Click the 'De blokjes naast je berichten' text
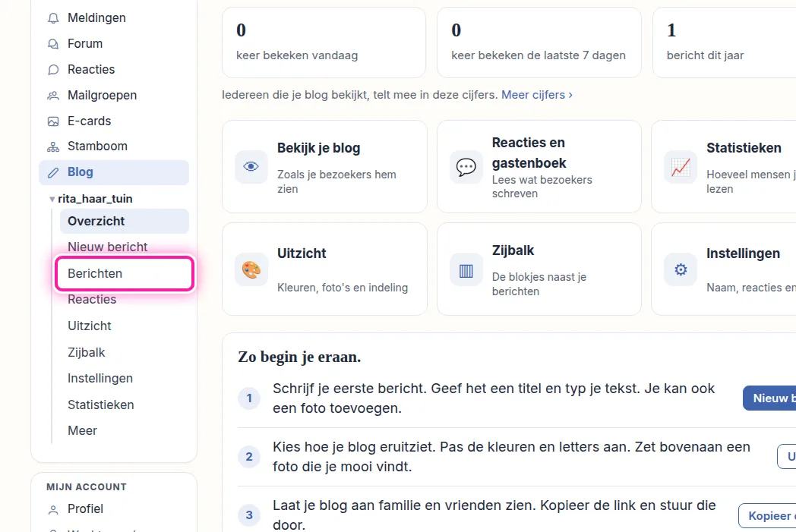 (x=539, y=284)
